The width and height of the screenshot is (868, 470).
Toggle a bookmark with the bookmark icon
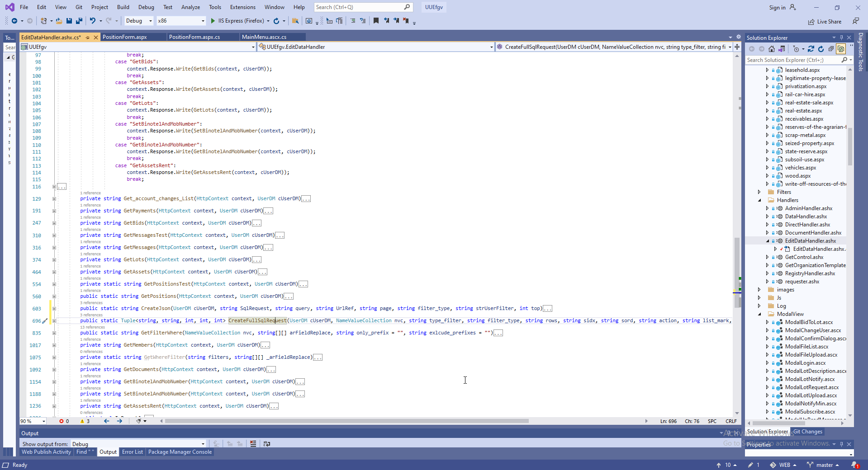click(x=376, y=21)
